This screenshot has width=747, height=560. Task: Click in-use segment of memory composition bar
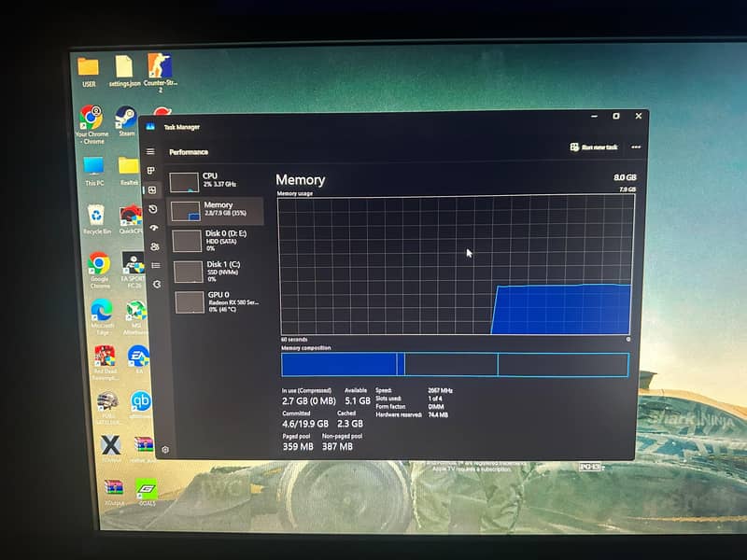[x=339, y=364]
